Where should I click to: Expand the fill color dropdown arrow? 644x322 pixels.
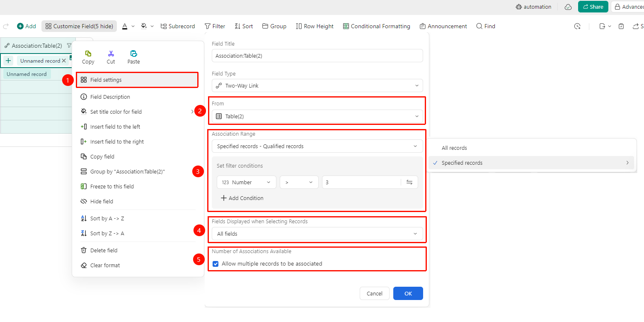click(152, 26)
